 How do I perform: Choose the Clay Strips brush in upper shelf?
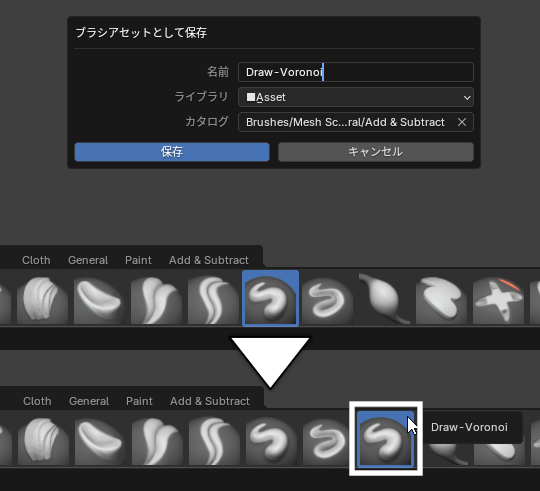click(43, 300)
